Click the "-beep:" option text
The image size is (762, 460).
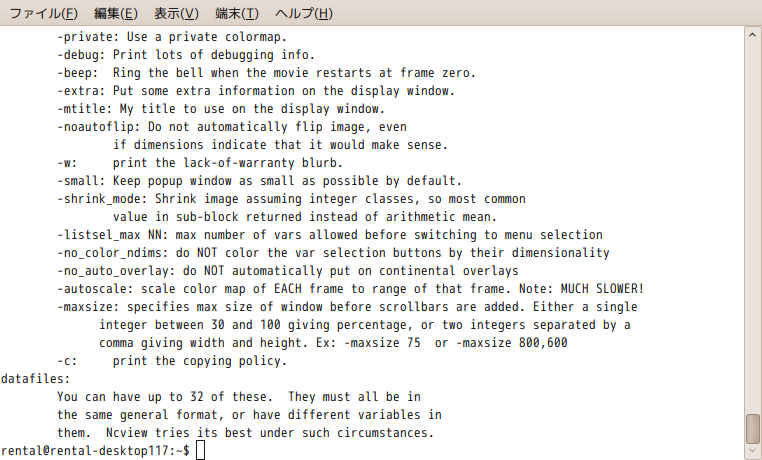point(78,73)
